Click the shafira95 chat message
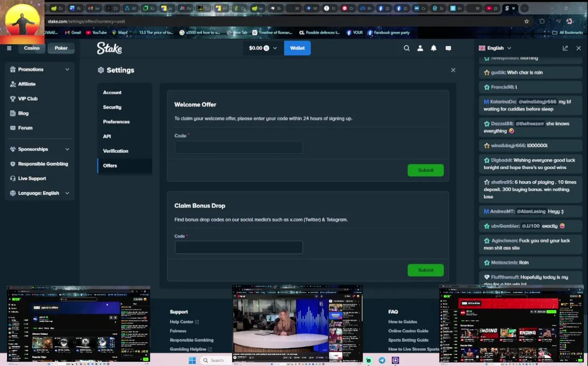This screenshot has width=588, height=366. point(530,190)
